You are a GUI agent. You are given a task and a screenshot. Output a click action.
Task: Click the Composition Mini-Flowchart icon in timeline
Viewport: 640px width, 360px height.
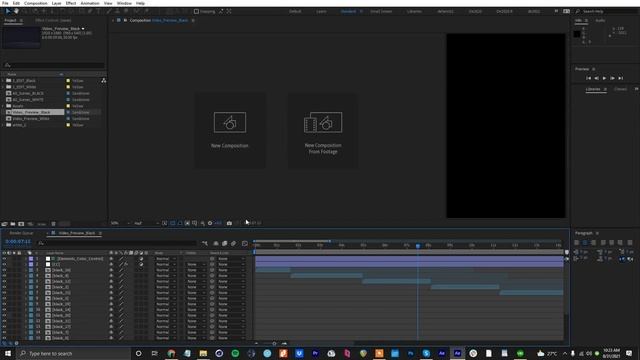pos(205,243)
